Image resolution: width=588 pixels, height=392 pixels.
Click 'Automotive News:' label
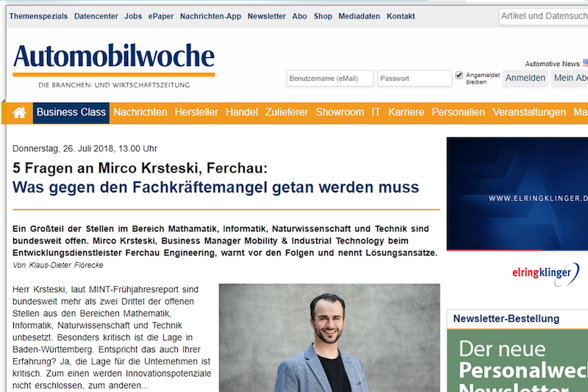(553, 64)
